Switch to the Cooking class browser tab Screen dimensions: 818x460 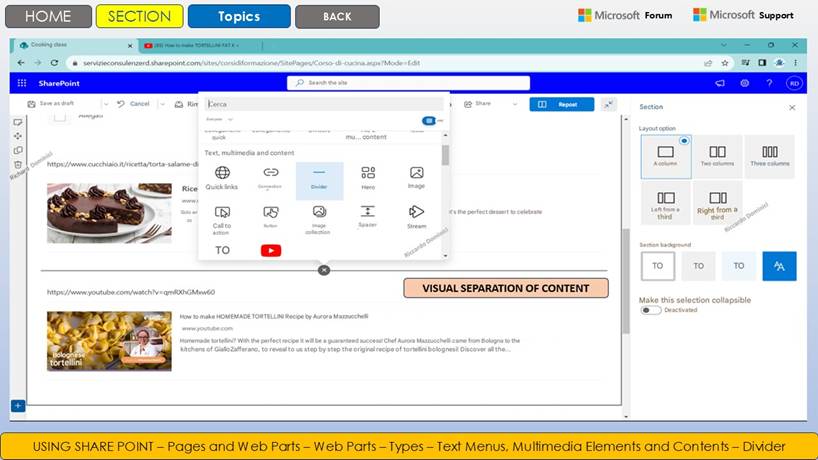75,45
